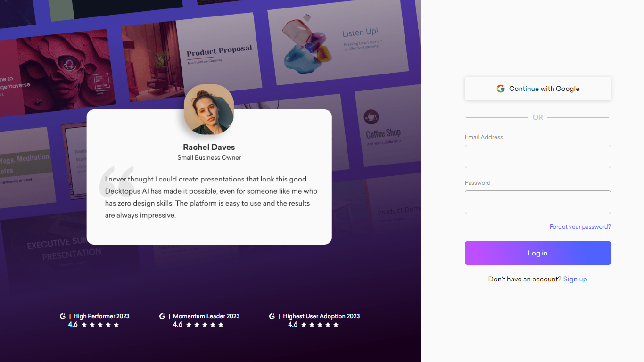The height and width of the screenshot is (362, 644).
Task: Focus the Password field
Action: tap(538, 202)
